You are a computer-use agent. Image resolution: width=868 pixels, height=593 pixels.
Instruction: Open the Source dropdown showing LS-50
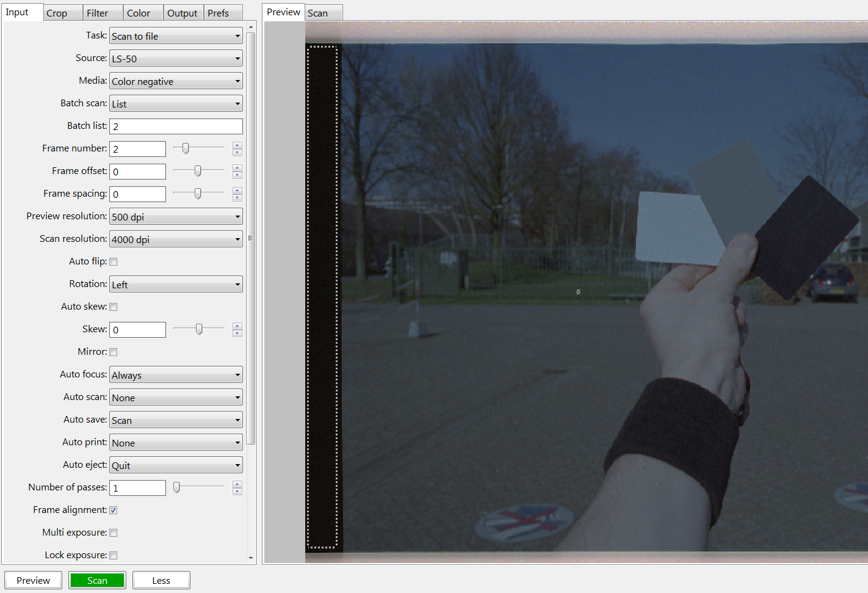175,58
